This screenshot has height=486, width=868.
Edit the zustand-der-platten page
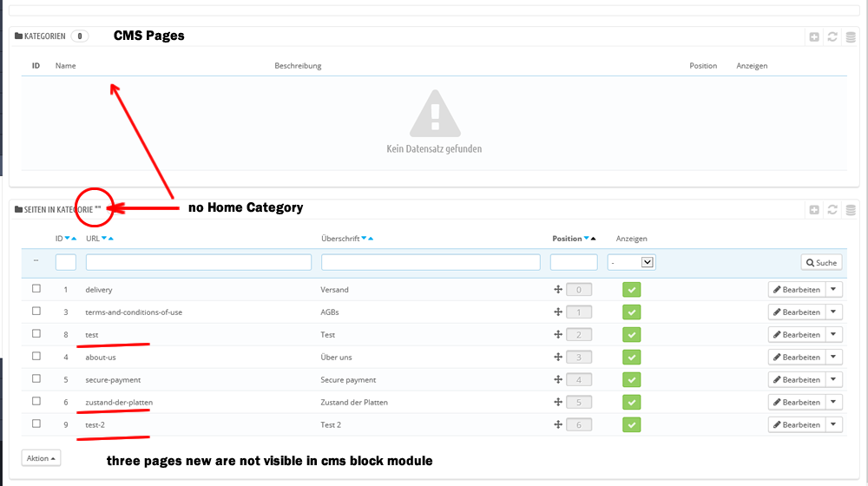[797, 402]
